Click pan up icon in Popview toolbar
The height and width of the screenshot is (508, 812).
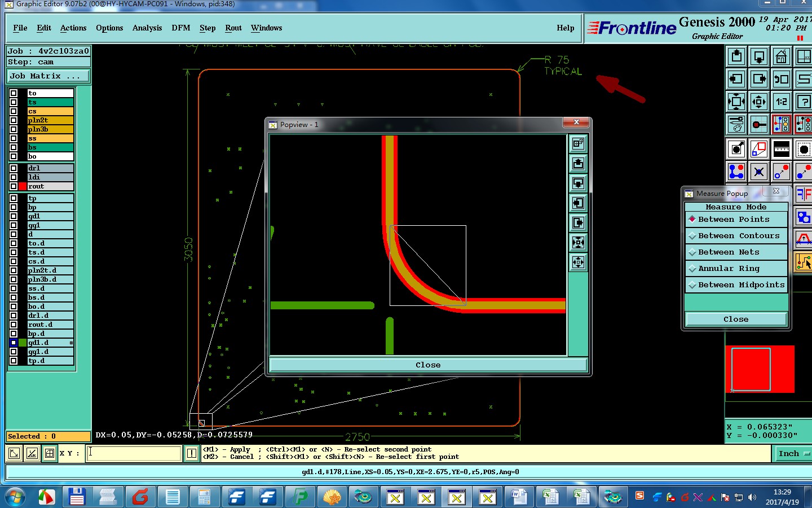578,163
